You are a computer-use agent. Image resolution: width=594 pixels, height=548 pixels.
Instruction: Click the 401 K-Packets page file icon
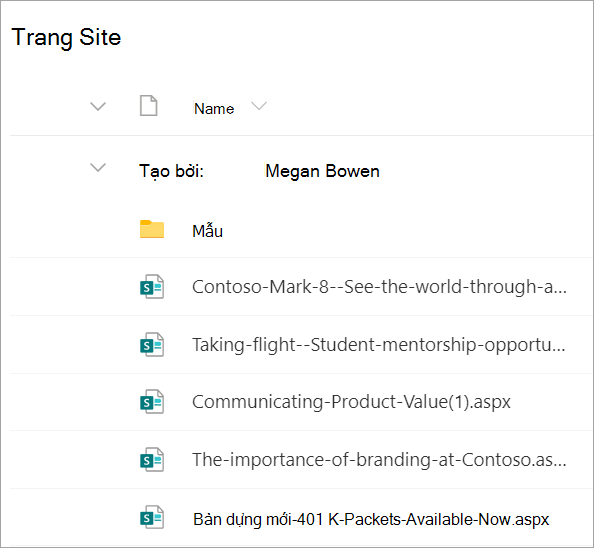point(152,517)
